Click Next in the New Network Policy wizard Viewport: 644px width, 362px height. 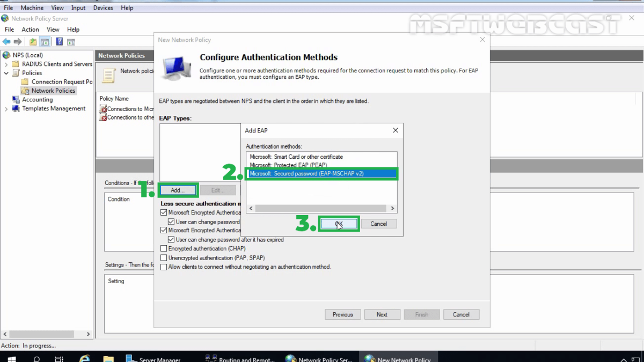(x=382, y=315)
